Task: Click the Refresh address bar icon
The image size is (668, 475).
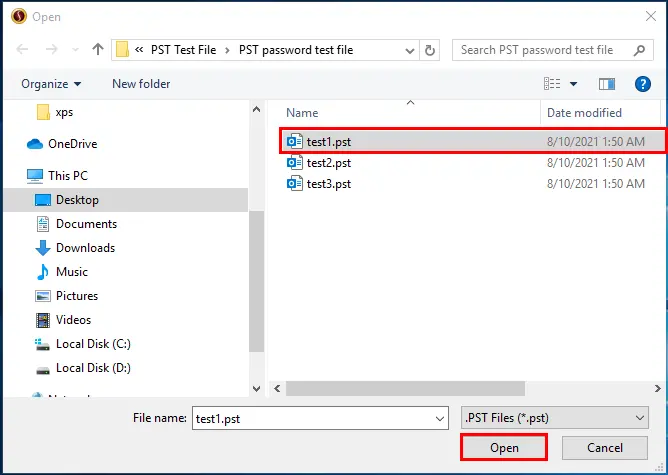Action: point(430,50)
